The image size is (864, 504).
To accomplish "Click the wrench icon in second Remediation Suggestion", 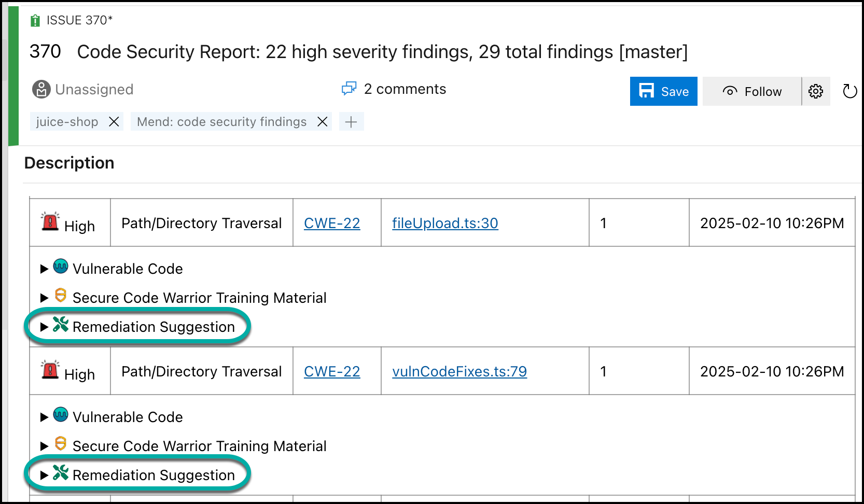I will [x=61, y=472].
